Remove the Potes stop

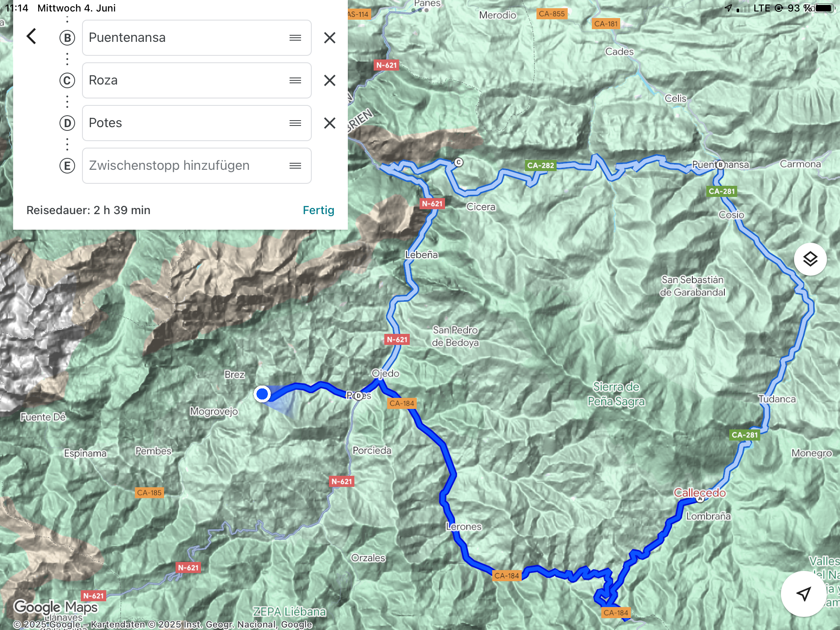click(329, 123)
